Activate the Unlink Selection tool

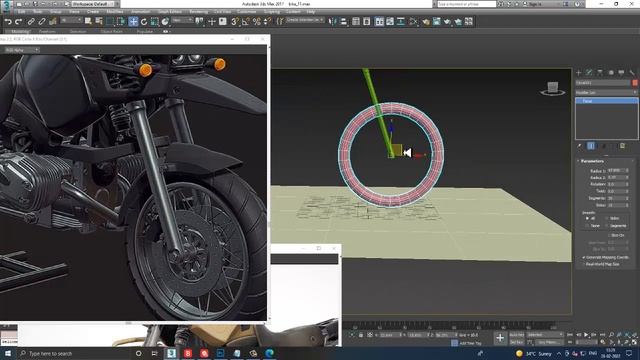[42, 21]
